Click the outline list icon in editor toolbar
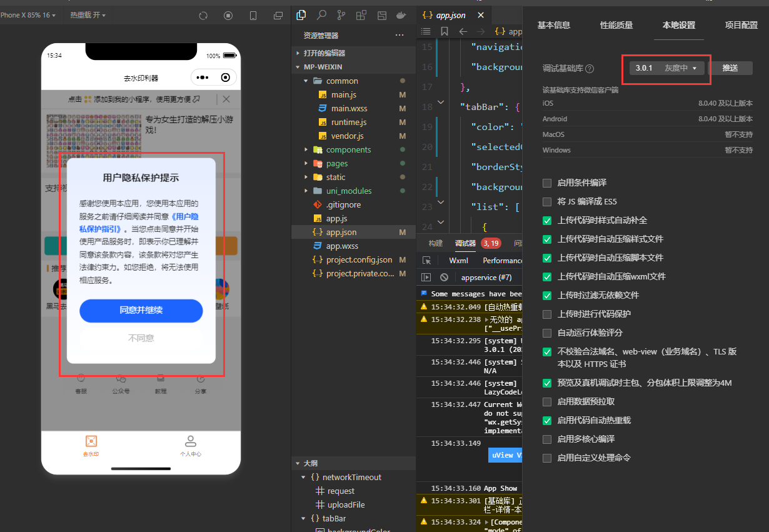Viewport: 769px width, 532px height. (x=426, y=31)
